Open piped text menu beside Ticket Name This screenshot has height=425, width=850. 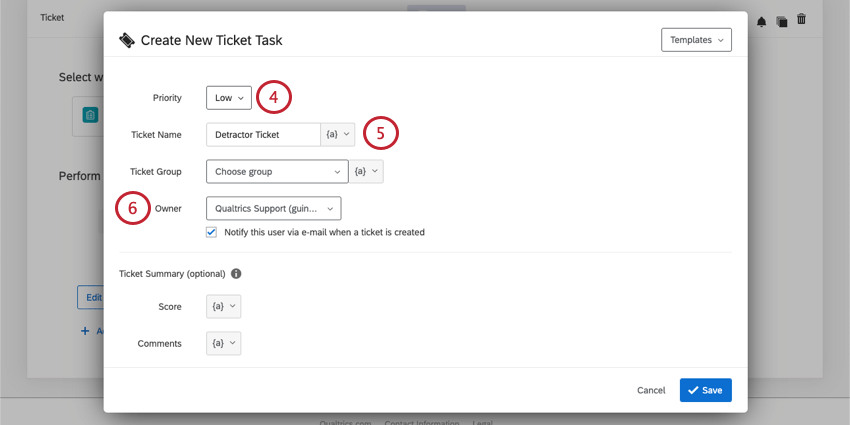337,134
